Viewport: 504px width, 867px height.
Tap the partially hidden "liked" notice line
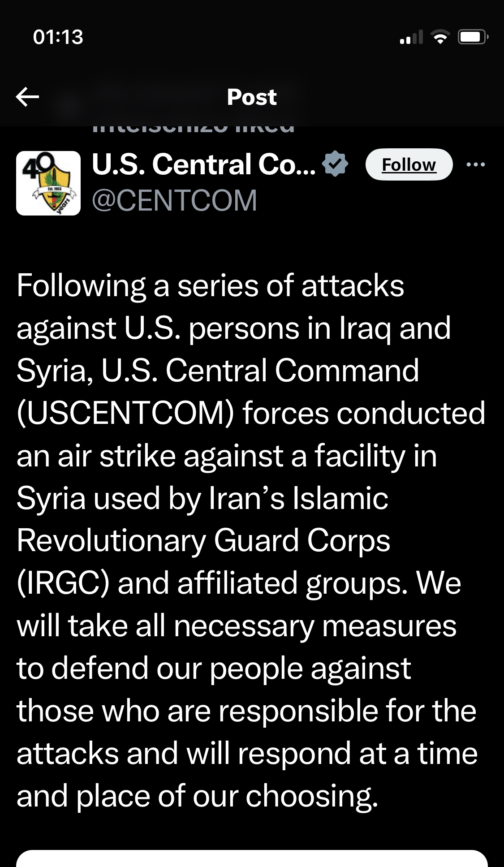point(194,129)
